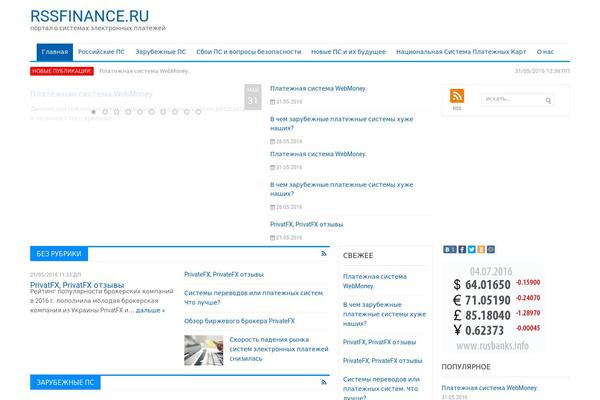
Task: Click the Свежее column heading
Action: point(358,256)
